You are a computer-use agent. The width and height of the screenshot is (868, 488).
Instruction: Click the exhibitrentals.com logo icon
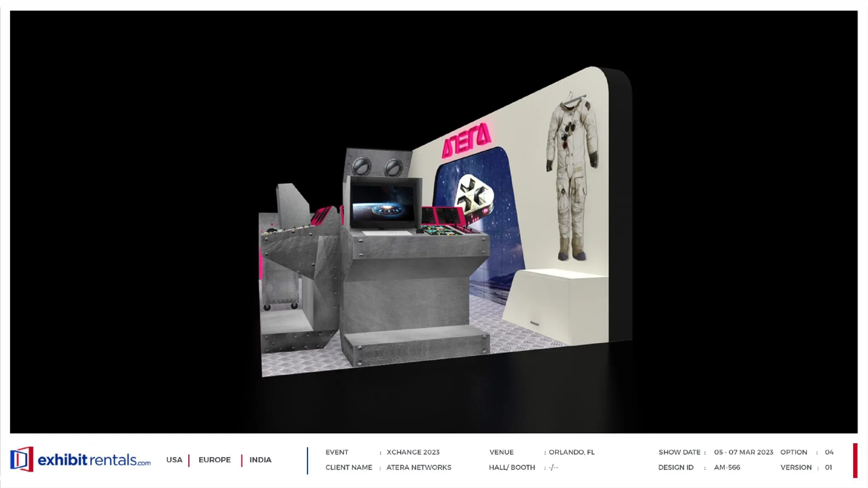22,459
